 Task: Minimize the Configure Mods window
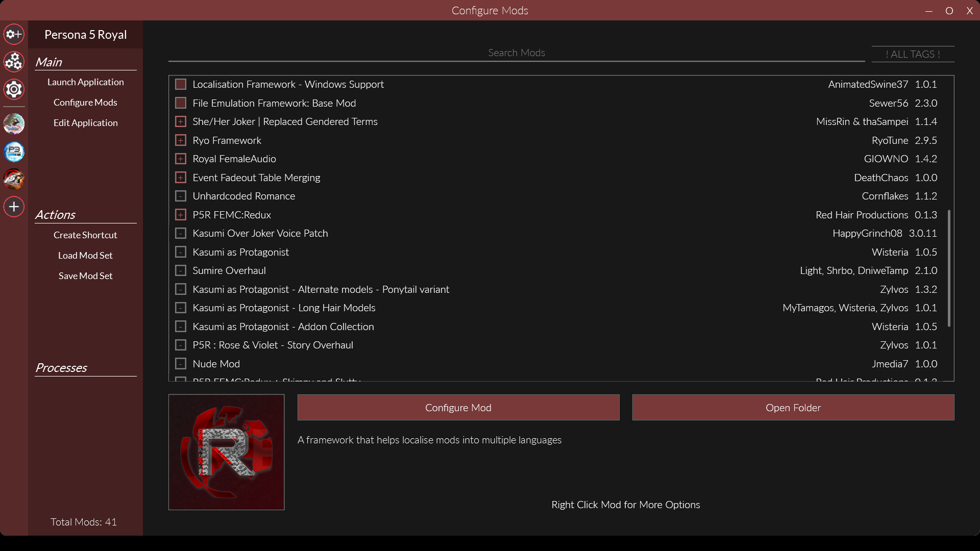point(929,11)
